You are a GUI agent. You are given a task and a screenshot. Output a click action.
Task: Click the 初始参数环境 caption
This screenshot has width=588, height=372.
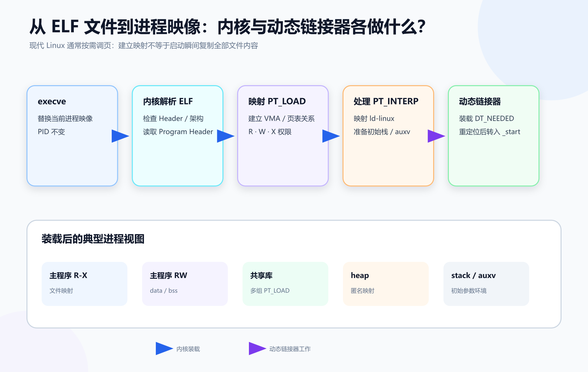[x=469, y=291]
